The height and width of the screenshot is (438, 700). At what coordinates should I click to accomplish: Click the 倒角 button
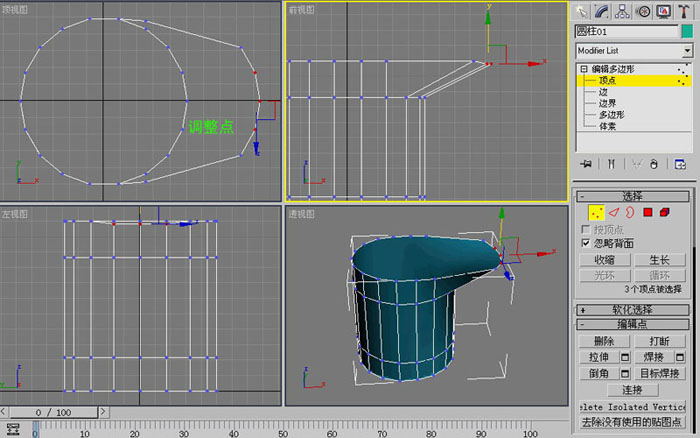[x=599, y=373]
